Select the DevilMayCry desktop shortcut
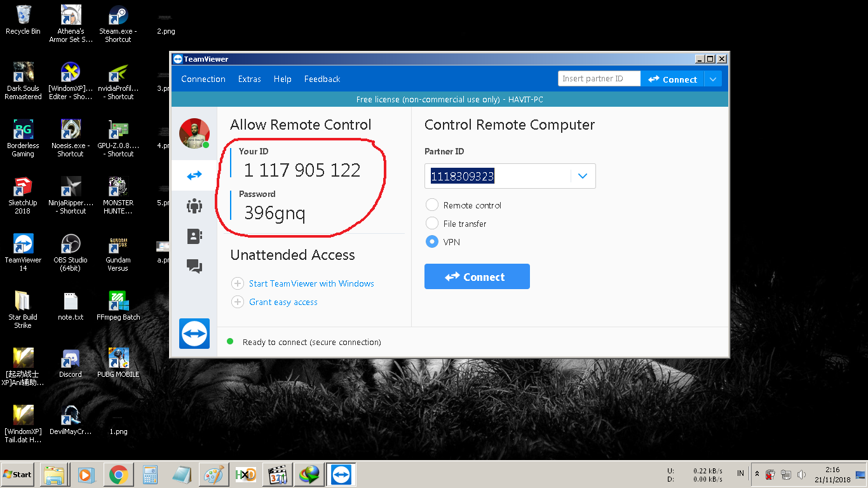This screenshot has height=488, width=868. (71, 419)
